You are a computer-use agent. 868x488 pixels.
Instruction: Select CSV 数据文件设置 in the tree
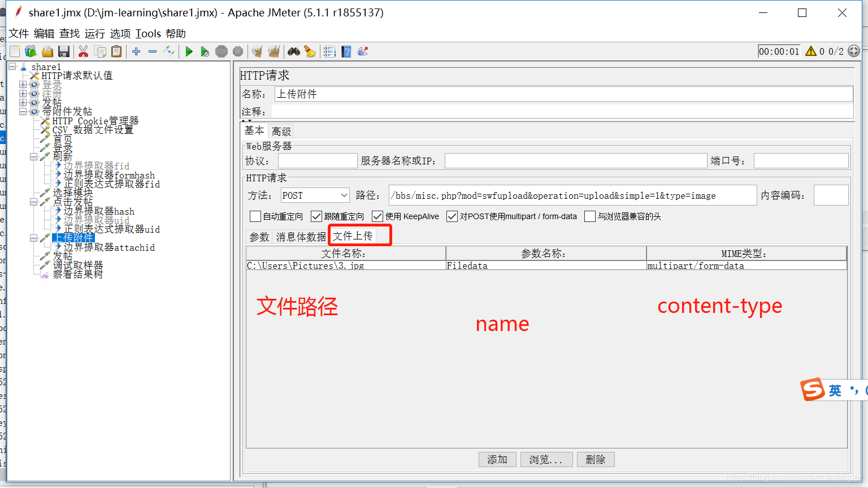[93, 130]
